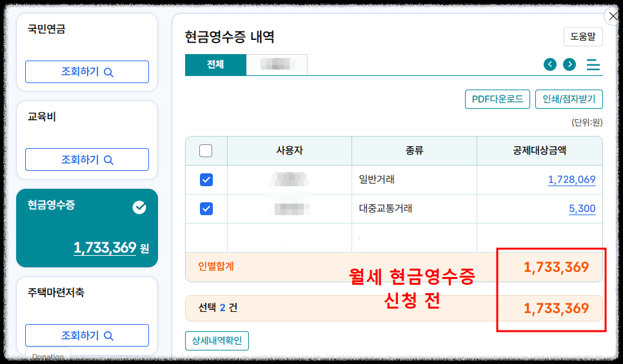This screenshot has height=364, width=623.
Task: Click the 사용자 column header
Action: point(289,151)
